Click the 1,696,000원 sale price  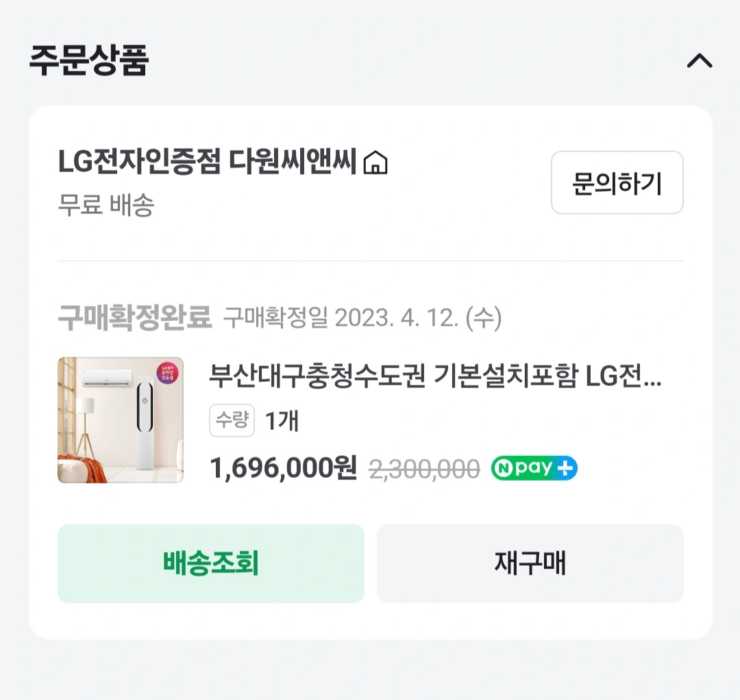pos(283,468)
